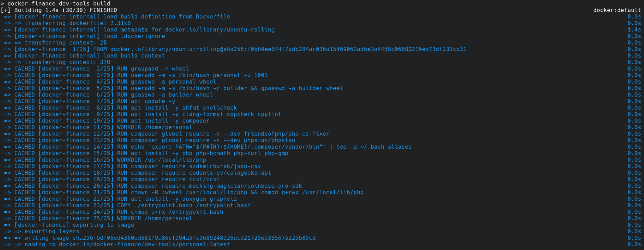Click the 'docker:default' label at top right
This screenshot has height=250, width=644.
[x=617, y=10]
